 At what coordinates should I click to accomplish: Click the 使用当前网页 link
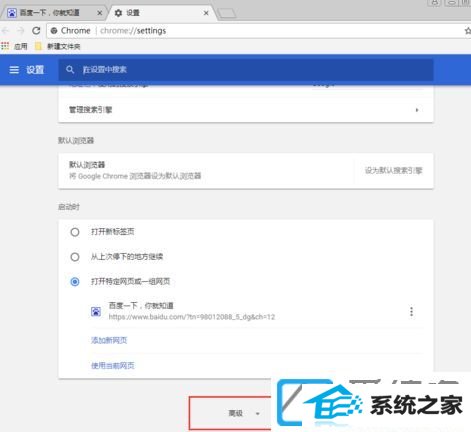pos(113,366)
